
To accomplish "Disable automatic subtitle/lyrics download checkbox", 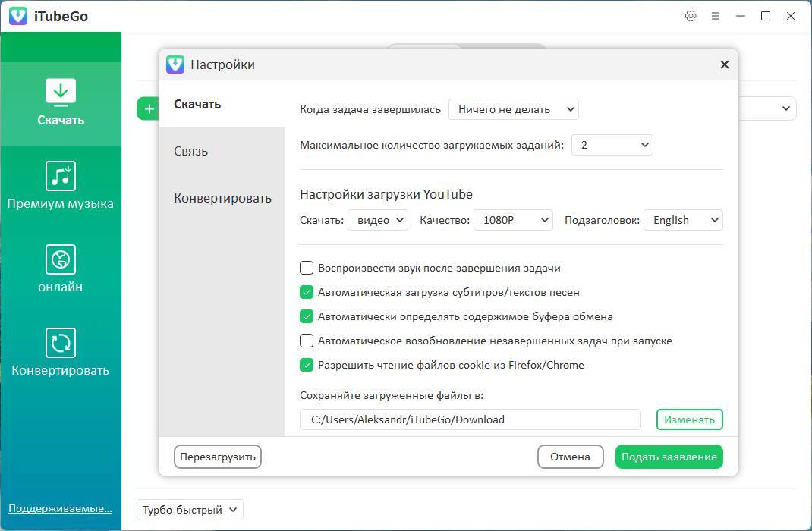I will click(x=307, y=292).
